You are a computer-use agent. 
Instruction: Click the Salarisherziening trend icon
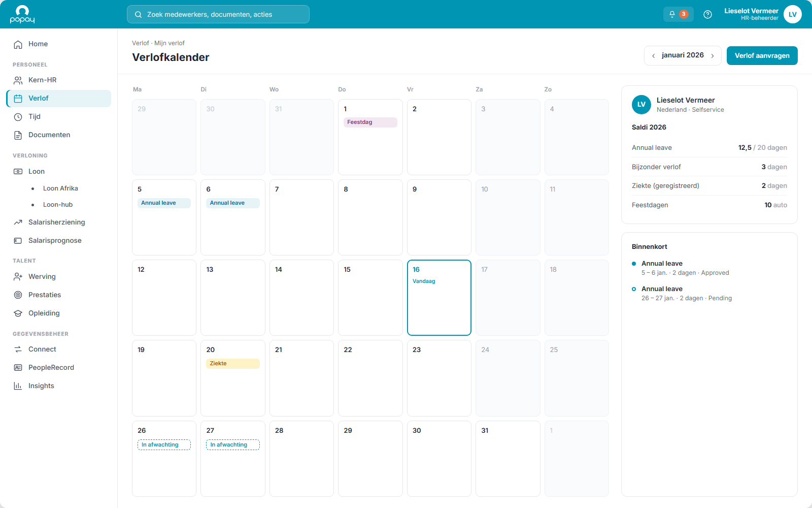point(18,223)
